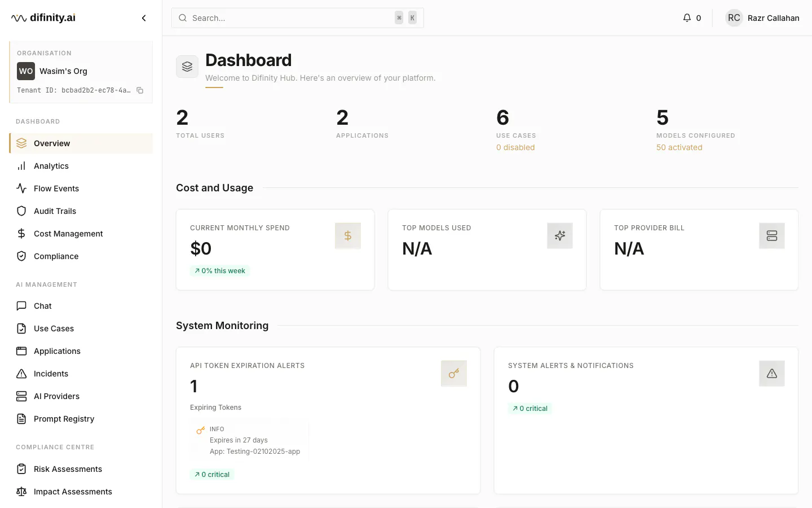Click the Top Provider Bill N/A value
This screenshot has width=812, height=508.
tap(629, 248)
